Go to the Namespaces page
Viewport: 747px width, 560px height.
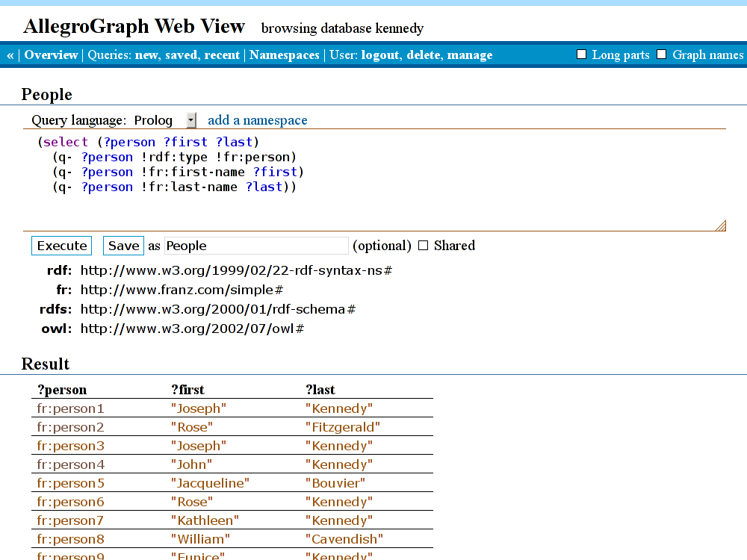pos(284,55)
